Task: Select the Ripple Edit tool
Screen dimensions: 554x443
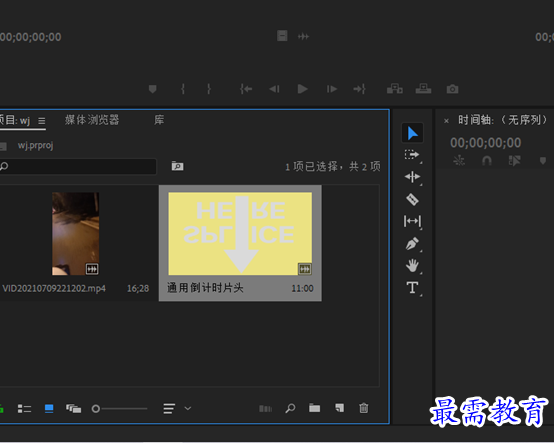Action: [412, 177]
